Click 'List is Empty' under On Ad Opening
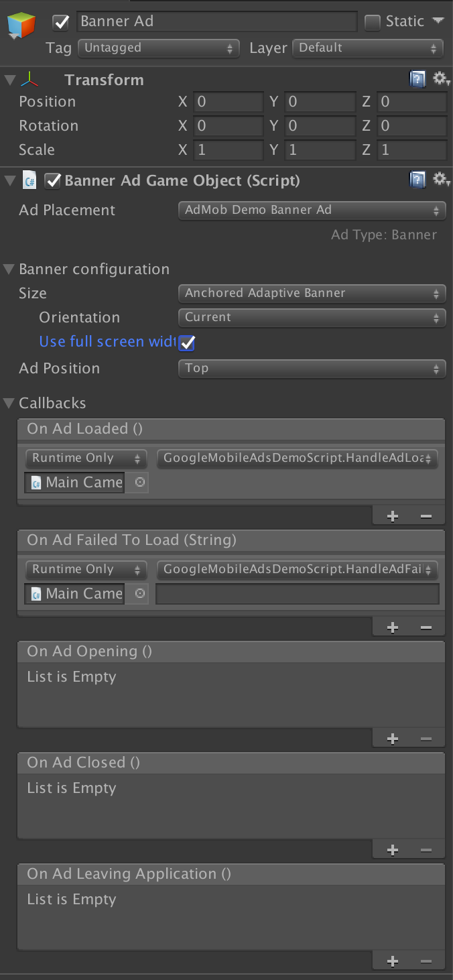 coord(72,677)
